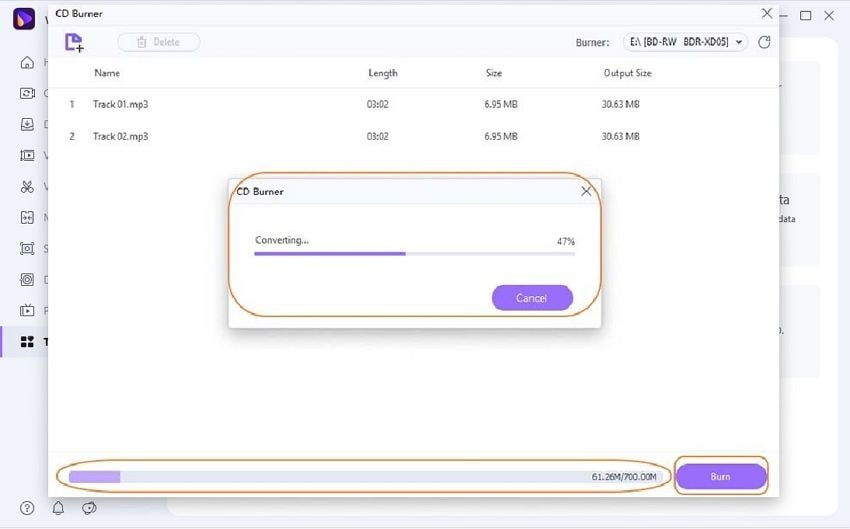Select the scissors Video Editor icon
This screenshot has height=529, width=850.
[x=27, y=186]
